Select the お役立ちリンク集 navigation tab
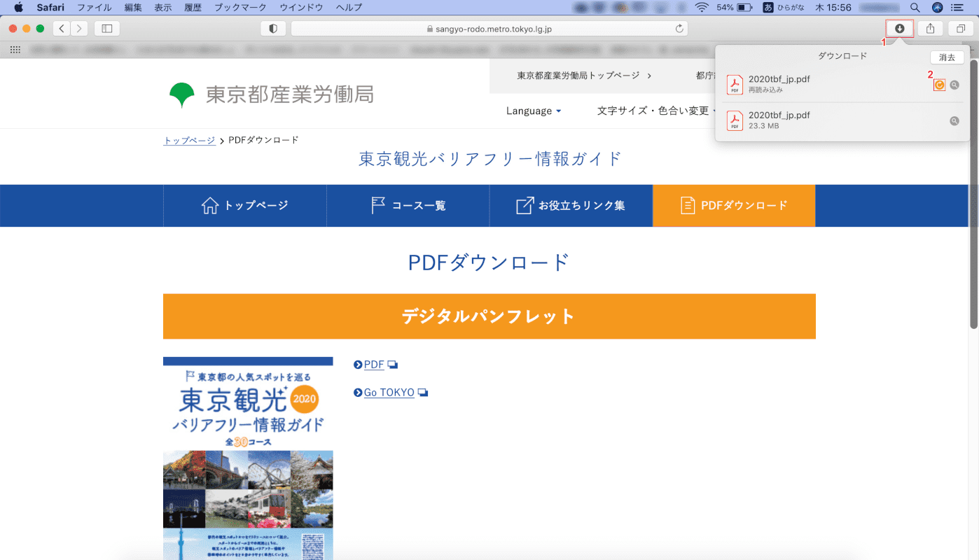Viewport: 979px width, 560px height. coord(571,206)
